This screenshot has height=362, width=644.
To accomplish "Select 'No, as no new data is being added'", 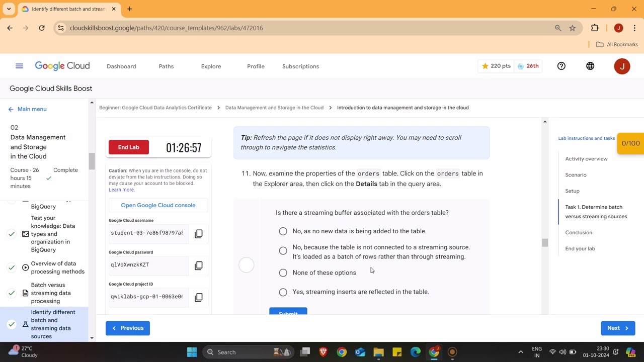I will click(283, 231).
